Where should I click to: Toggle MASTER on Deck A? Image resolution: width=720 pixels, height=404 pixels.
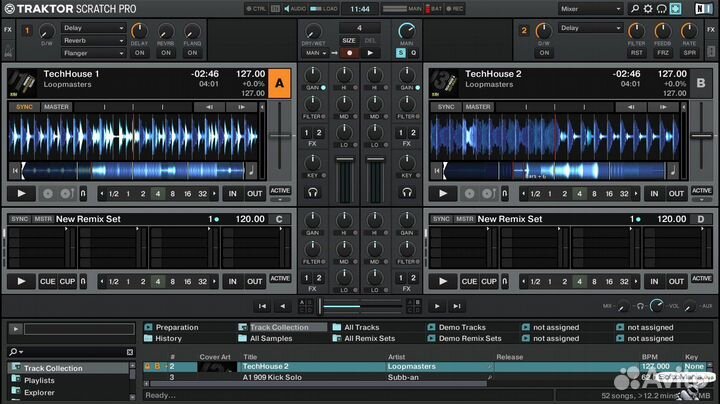(56, 107)
